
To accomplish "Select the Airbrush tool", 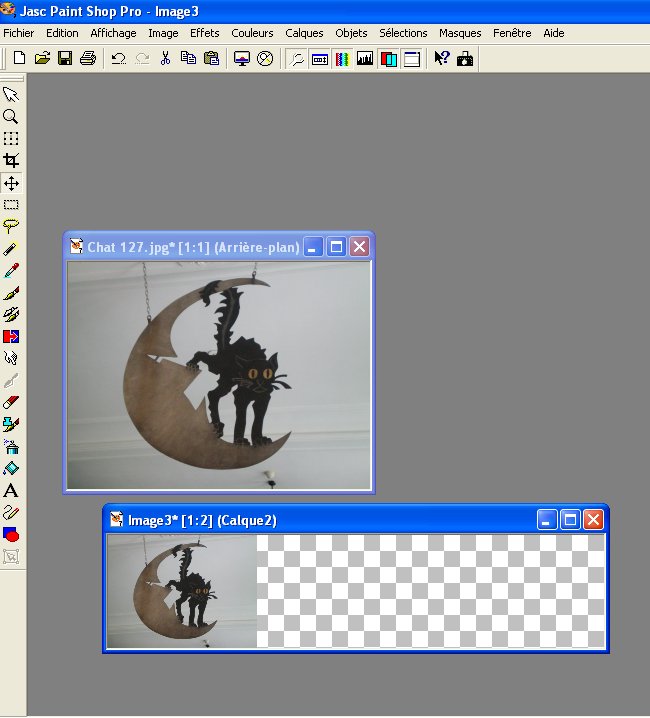I will 11,446.
